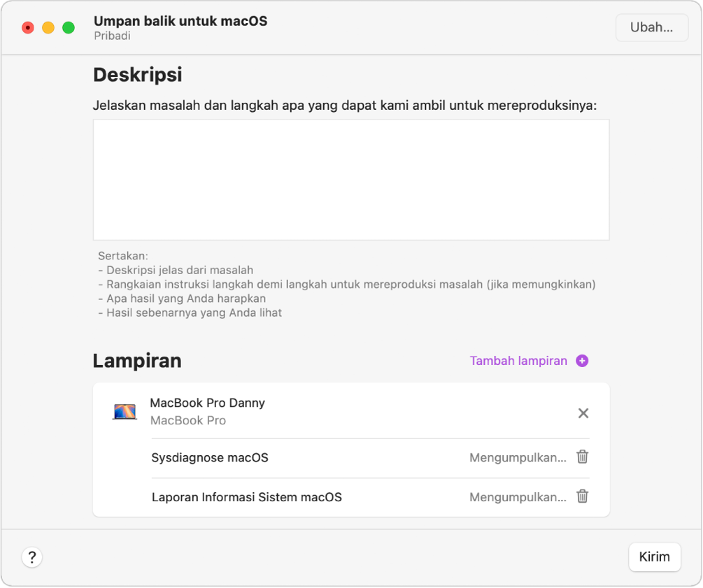Image resolution: width=703 pixels, height=588 pixels.
Task: Click the Rangkaian instruksi langkah demi langkah hint
Action: (x=346, y=285)
